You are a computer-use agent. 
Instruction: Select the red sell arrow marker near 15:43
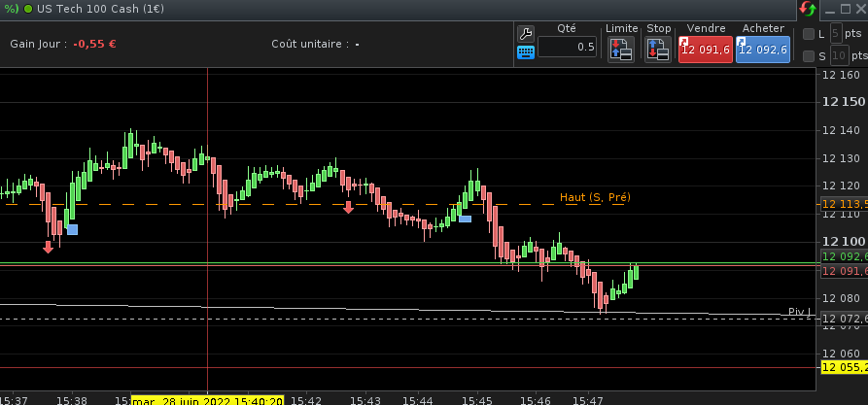point(348,208)
